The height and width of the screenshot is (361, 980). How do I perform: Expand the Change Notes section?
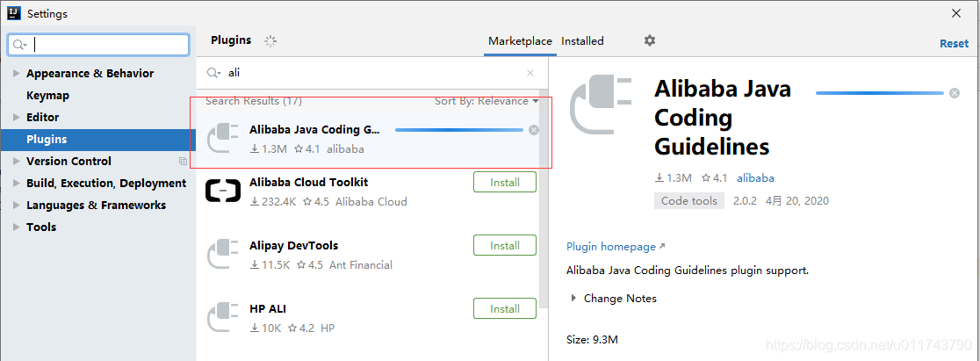click(573, 299)
